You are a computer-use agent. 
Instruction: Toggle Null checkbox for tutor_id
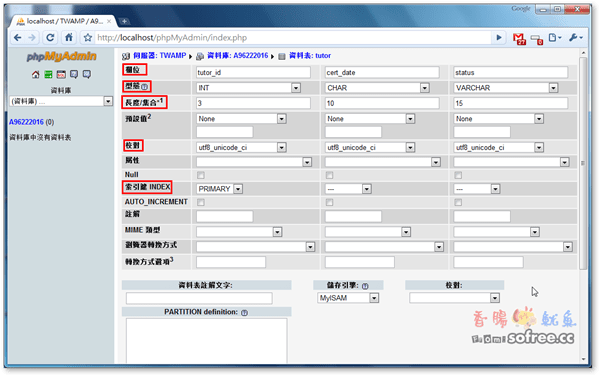pyautogui.click(x=201, y=175)
